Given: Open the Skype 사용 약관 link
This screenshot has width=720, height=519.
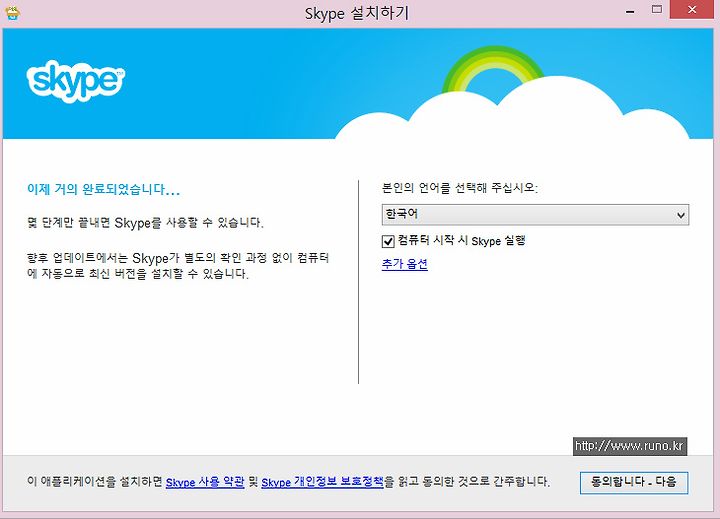Looking at the screenshot, I should click(205, 482).
